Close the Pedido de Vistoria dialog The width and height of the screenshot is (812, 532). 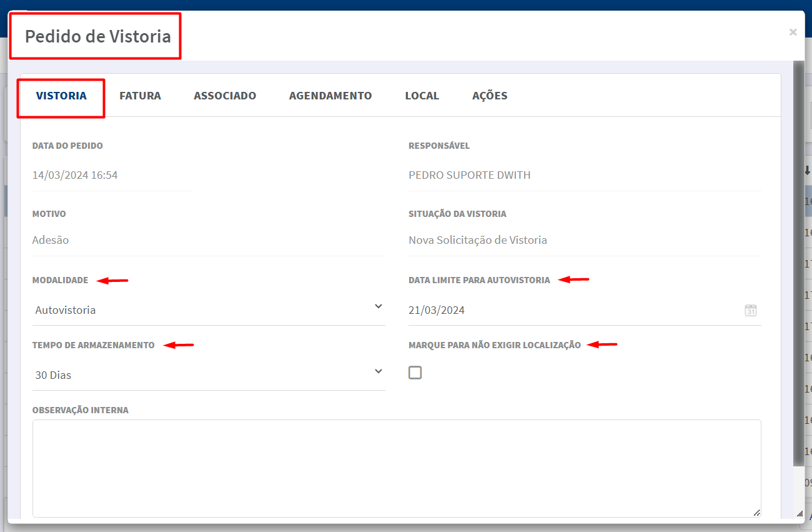[x=793, y=32]
